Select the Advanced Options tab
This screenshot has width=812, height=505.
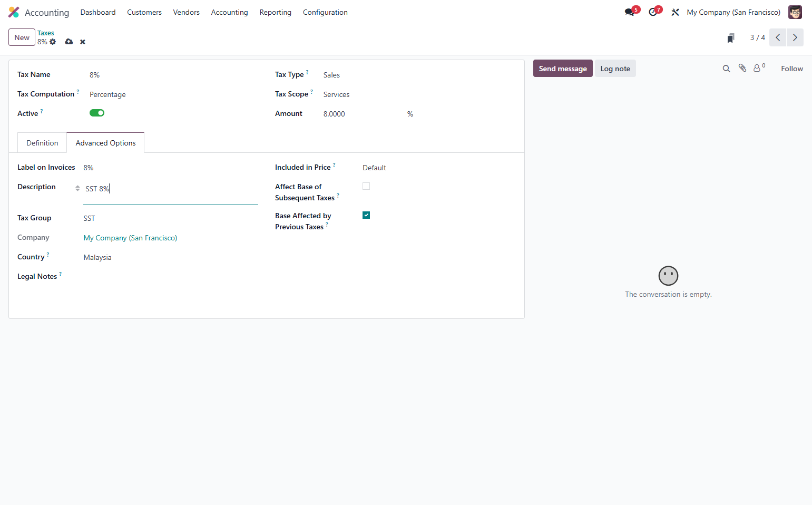[x=105, y=143]
